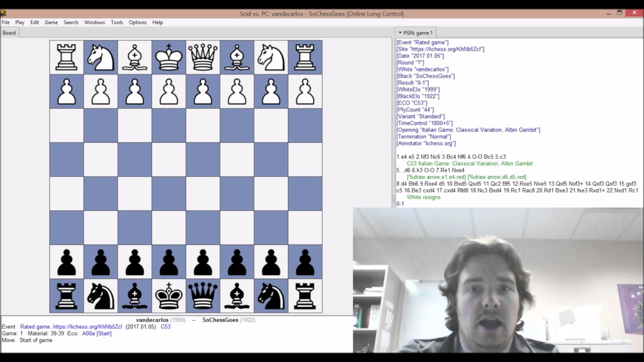Jump to move 8.d4 in PGN
This screenshot has width=644, height=362.
tap(402, 184)
